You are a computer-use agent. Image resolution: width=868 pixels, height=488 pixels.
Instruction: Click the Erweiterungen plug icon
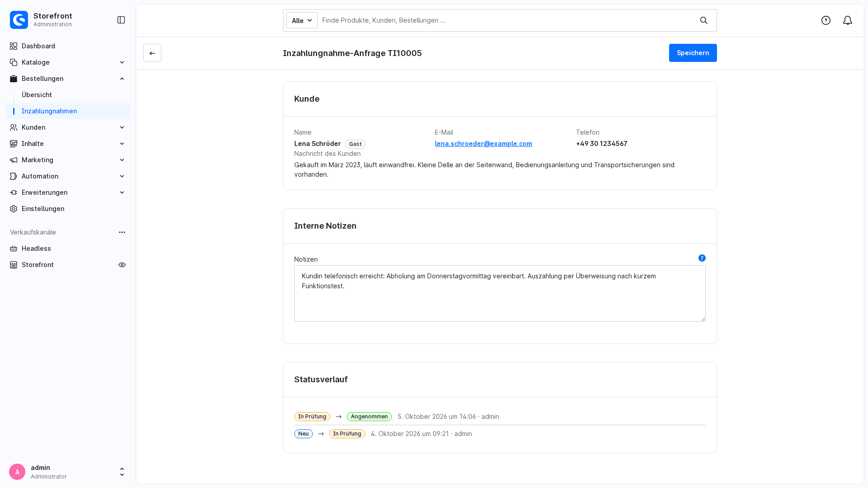pyautogui.click(x=14, y=192)
